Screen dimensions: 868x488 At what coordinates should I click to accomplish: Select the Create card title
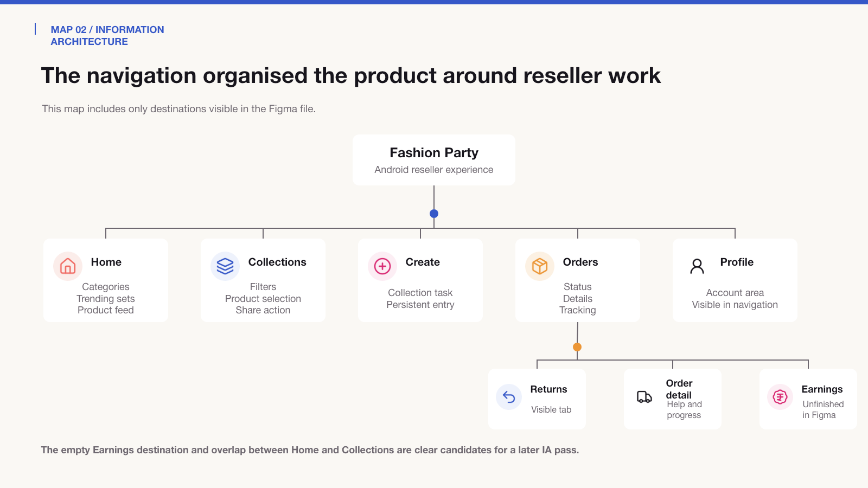pos(423,262)
